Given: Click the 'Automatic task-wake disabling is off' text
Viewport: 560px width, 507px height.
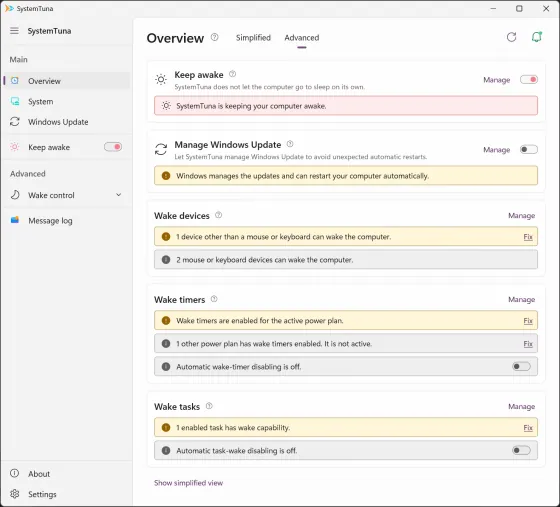Looking at the screenshot, I should click(x=236, y=451).
